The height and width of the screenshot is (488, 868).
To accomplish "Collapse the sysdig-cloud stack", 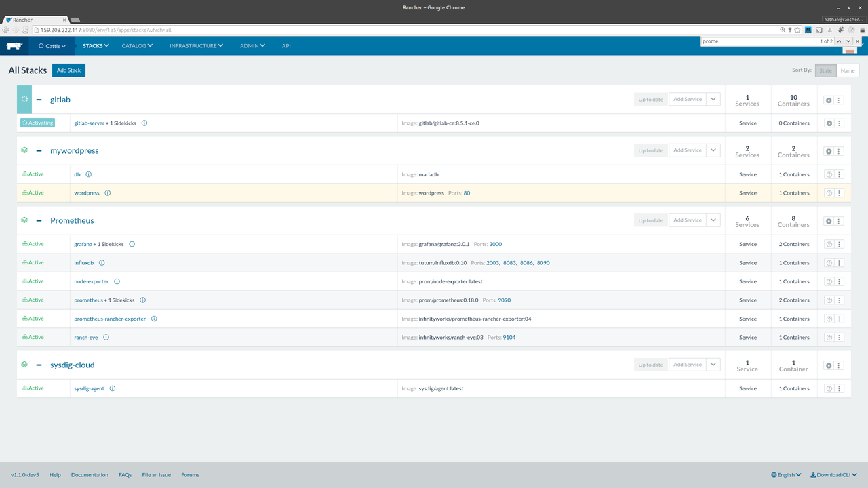I will [39, 365].
